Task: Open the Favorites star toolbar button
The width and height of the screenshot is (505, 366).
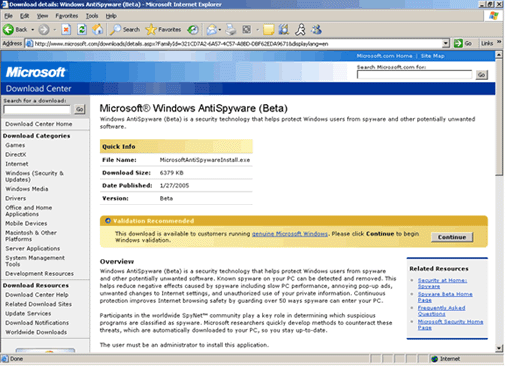Action: [164, 30]
